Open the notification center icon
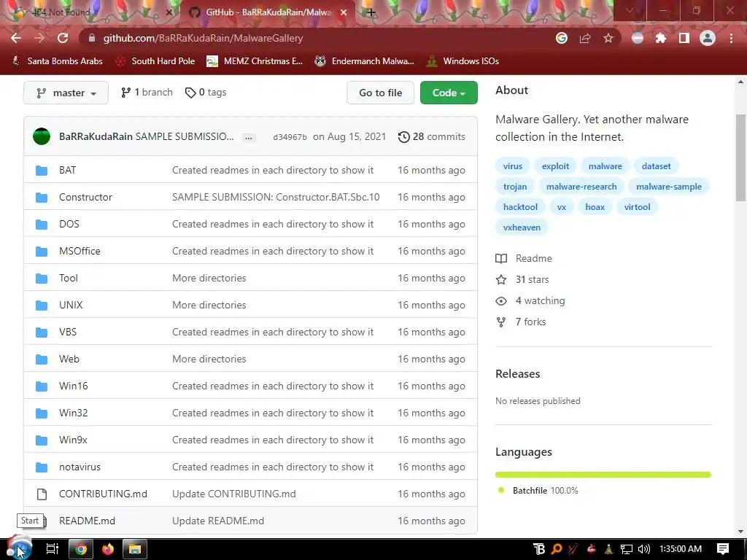This screenshot has width=747, height=560. point(723,549)
